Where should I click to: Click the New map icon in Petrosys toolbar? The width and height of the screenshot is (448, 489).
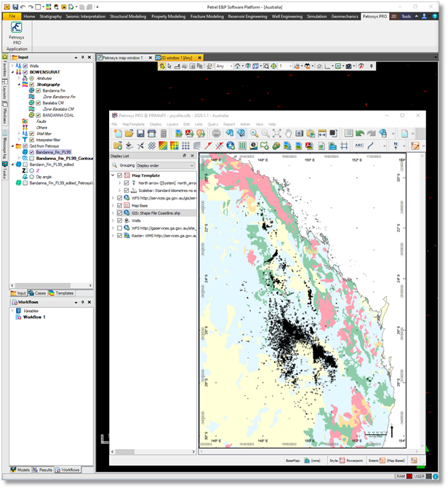(x=118, y=133)
